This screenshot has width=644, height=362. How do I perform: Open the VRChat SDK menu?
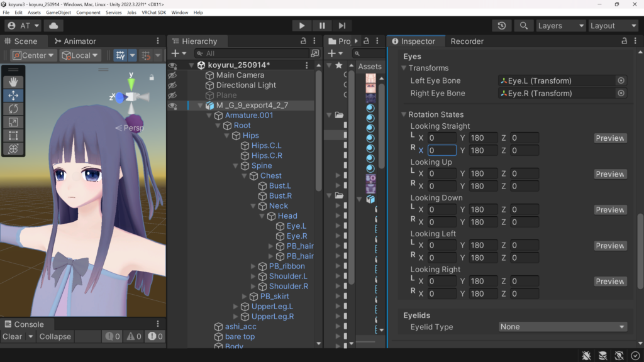click(153, 13)
